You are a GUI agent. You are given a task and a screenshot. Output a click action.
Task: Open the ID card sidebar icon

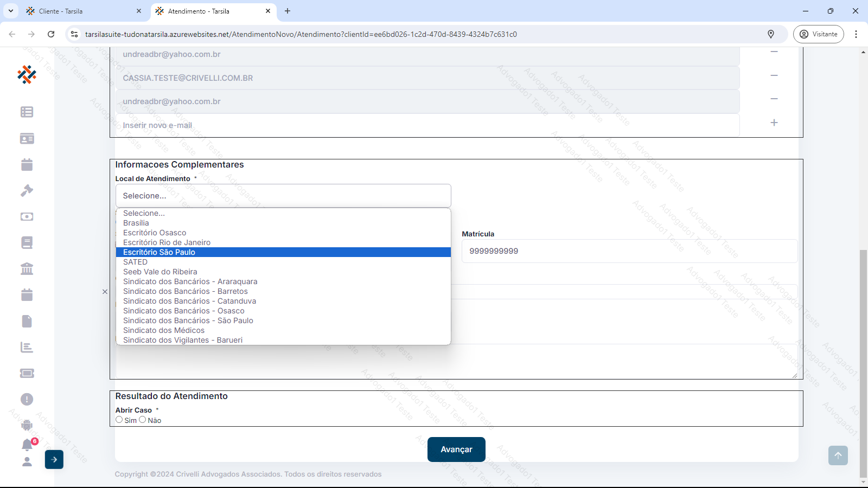(27, 139)
